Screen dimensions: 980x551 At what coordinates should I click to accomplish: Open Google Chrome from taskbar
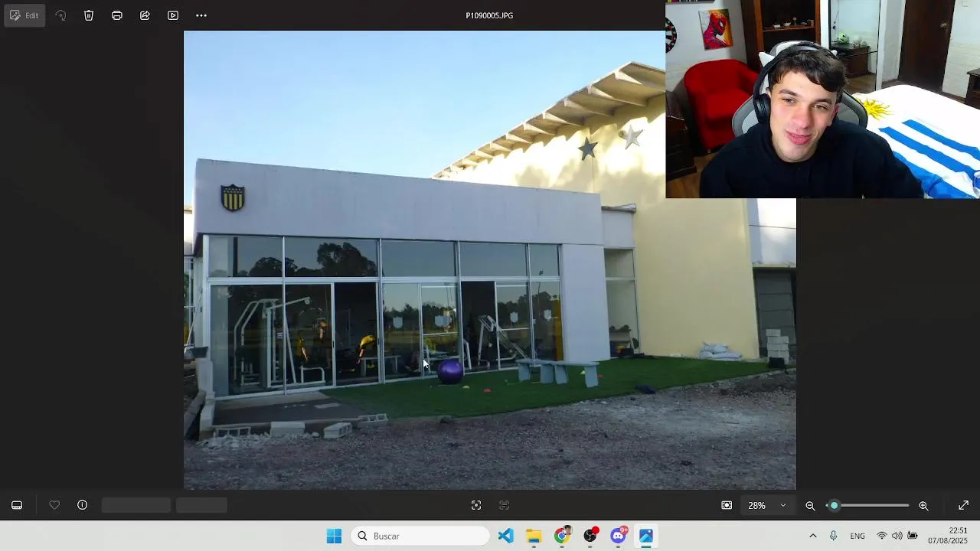point(562,536)
